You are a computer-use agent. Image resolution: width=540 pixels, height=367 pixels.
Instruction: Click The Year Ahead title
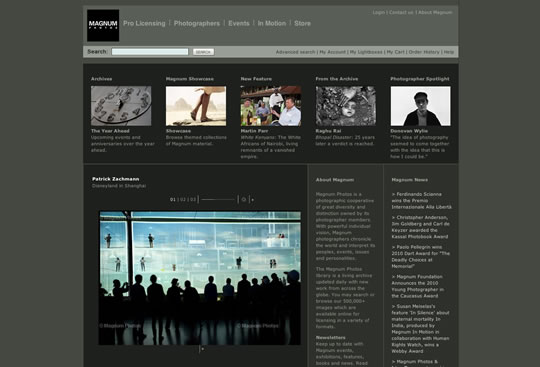(x=110, y=131)
